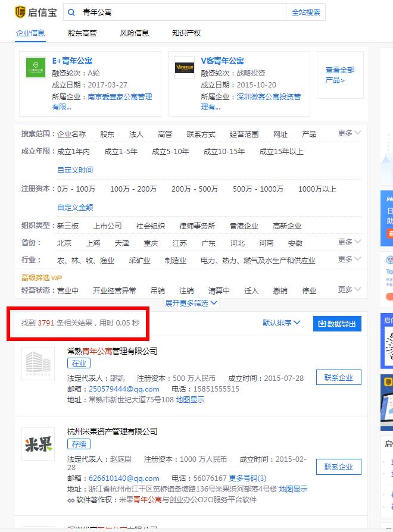
Task: Select 成立1年内 filter
Action: (x=73, y=151)
